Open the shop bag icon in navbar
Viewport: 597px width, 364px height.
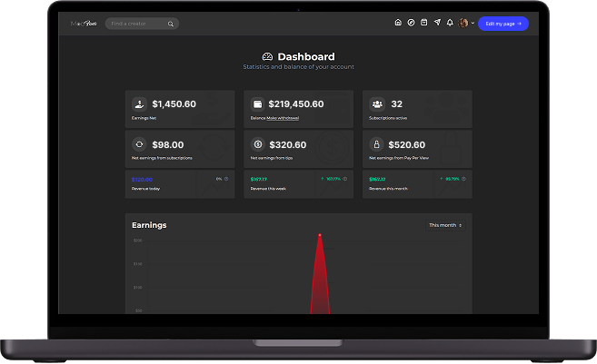point(423,23)
